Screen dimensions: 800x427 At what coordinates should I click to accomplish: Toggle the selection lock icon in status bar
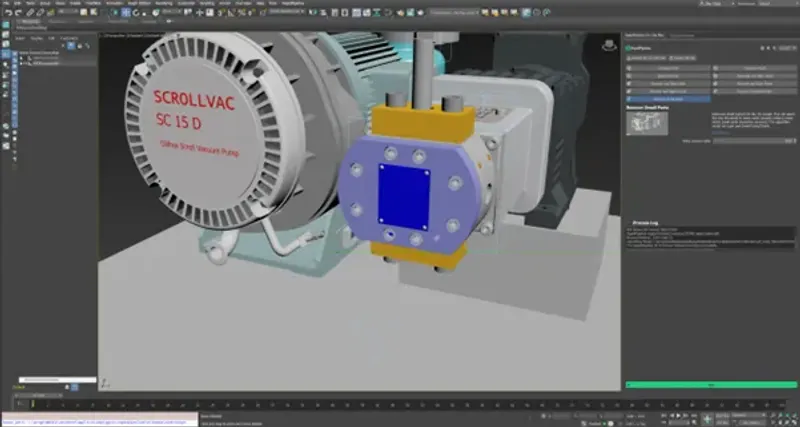(x=543, y=416)
